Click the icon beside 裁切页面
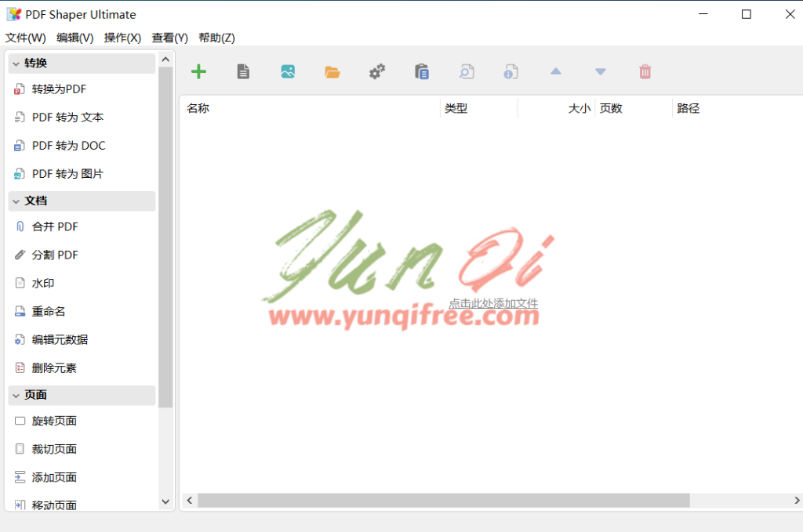The image size is (803, 532). 20,449
